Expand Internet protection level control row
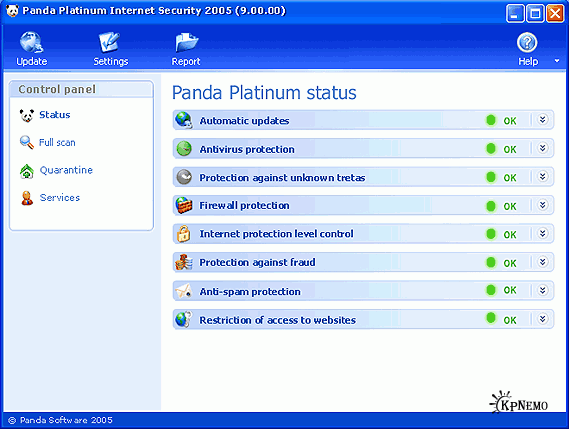Image resolution: width=569 pixels, height=429 pixels. 543,233
